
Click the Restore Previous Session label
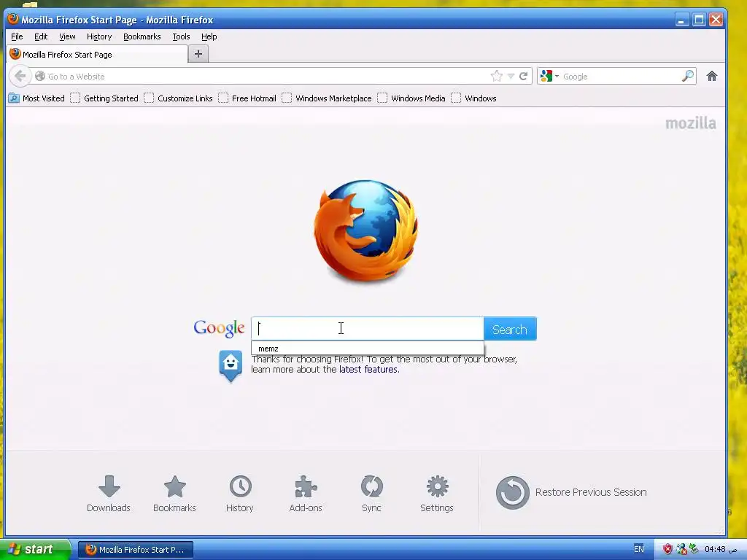tap(591, 492)
